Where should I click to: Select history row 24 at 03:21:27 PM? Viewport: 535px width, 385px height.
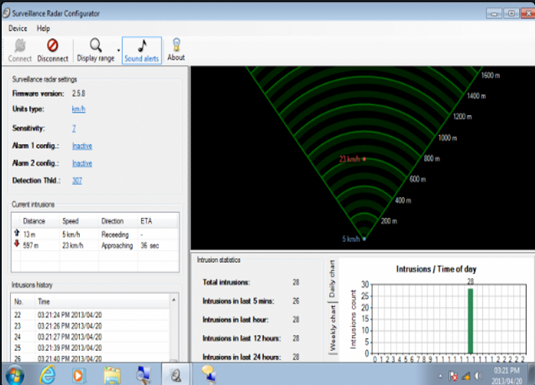tap(90, 337)
